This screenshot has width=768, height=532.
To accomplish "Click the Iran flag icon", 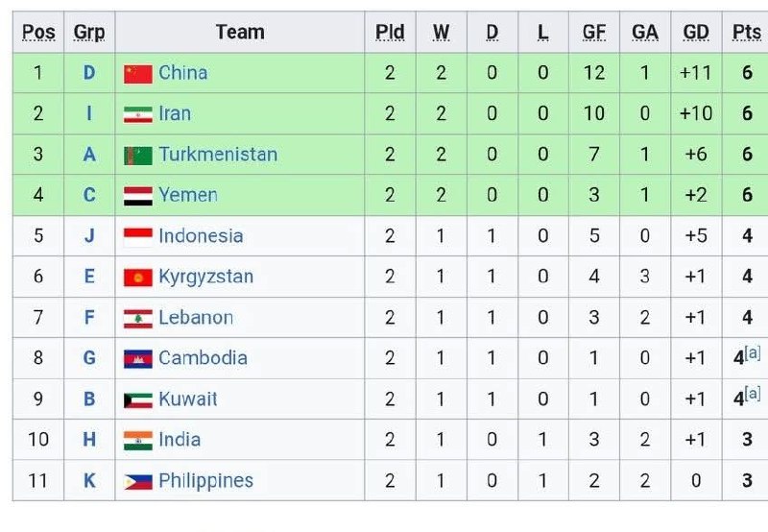I will 137,114.
